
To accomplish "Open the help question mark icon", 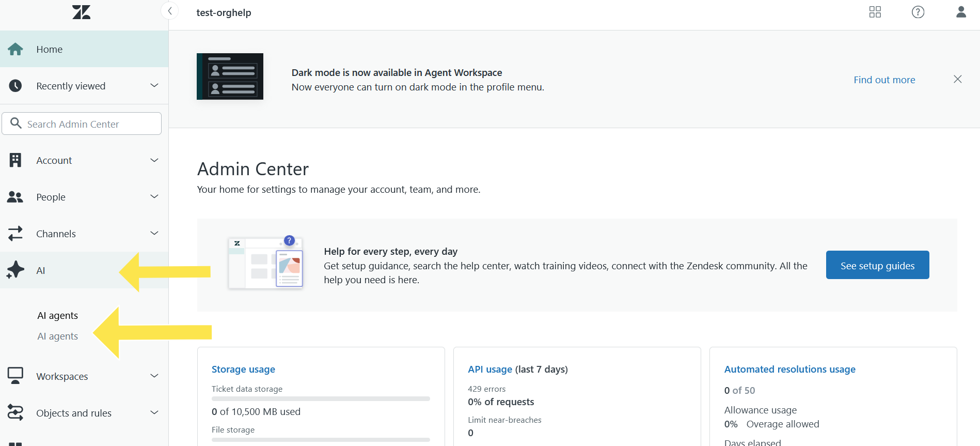I will [918, 12].
